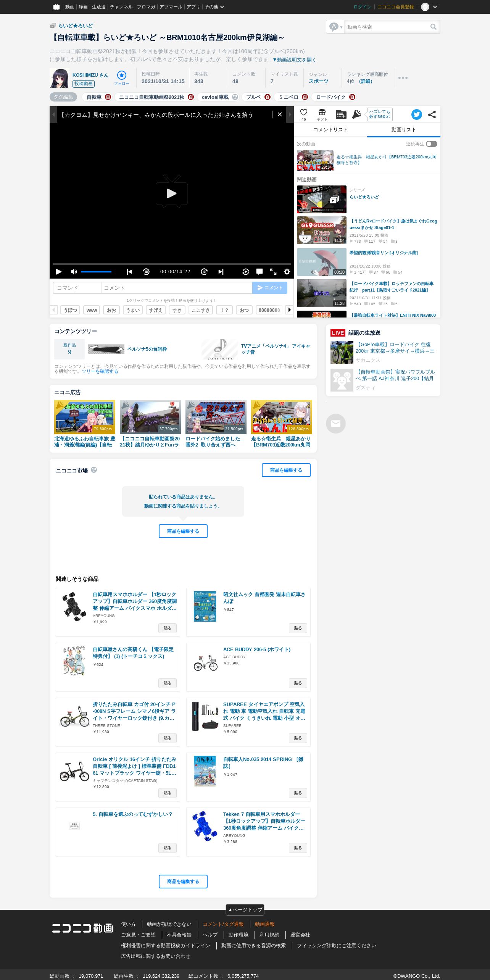
Task: Open 【GoPro車載】ロードバイク live broadcast
Action: coord(395,348)
